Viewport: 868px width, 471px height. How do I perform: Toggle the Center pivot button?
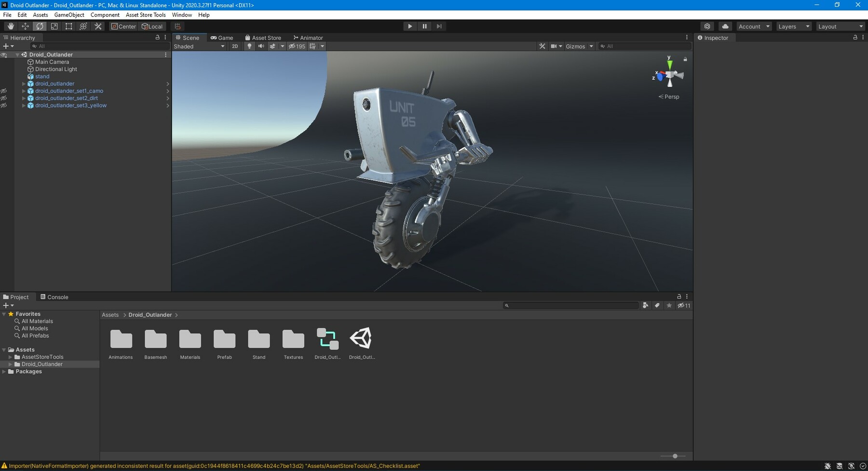coord(123,27)
